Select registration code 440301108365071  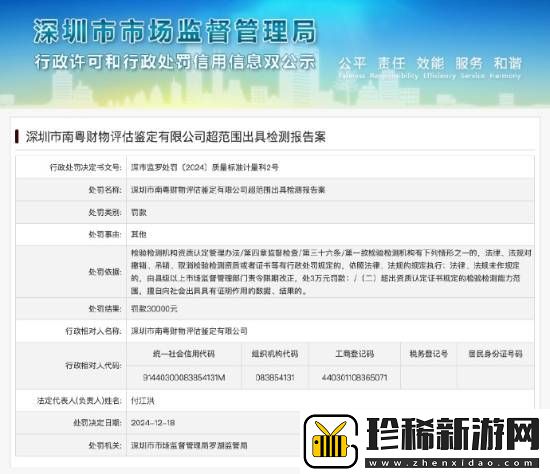coord(355,378)
